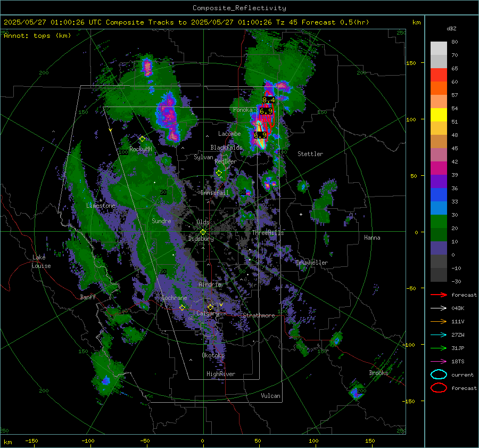
Task: Click the Blackfalds town label
Action: click(226, 148)
